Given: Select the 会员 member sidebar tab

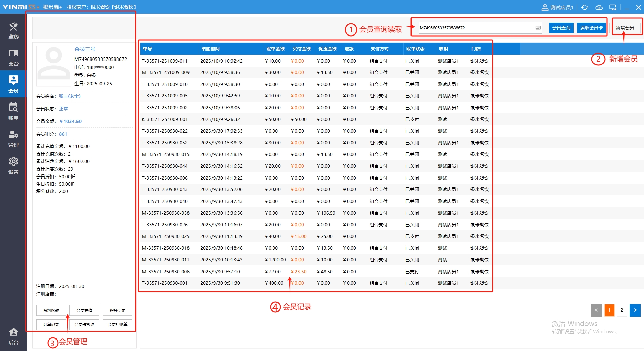Looking at the screenshot, I should coord(13,84).
